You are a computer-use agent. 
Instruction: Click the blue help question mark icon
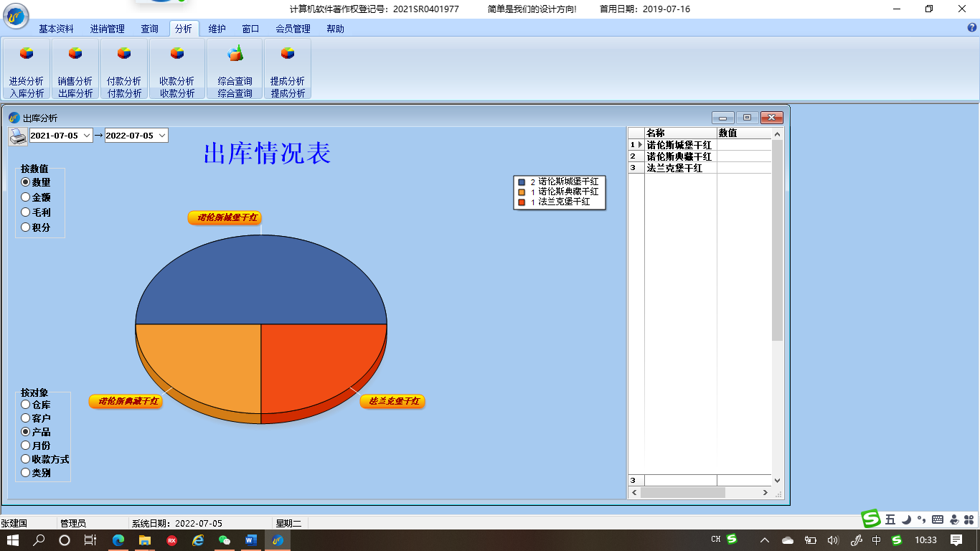coord(972,28)
